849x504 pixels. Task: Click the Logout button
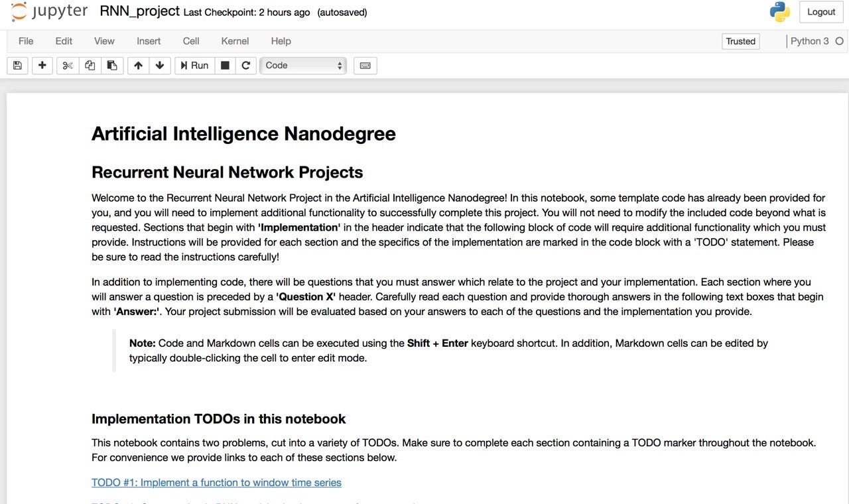tap(820, 11)
